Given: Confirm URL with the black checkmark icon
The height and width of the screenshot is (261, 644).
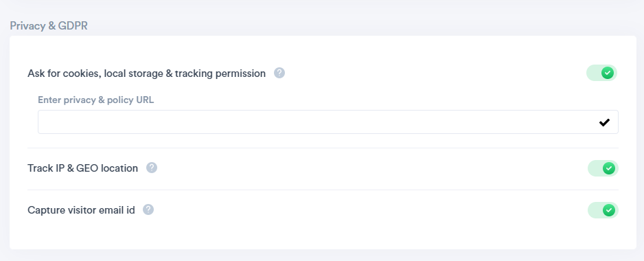Looking at the screenshot, I should click(x=604, y=122).
